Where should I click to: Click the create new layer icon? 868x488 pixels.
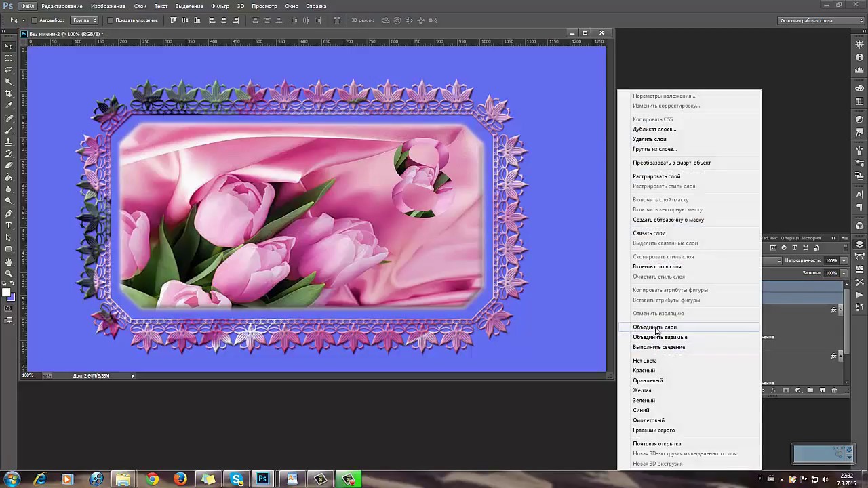(822, 390)
